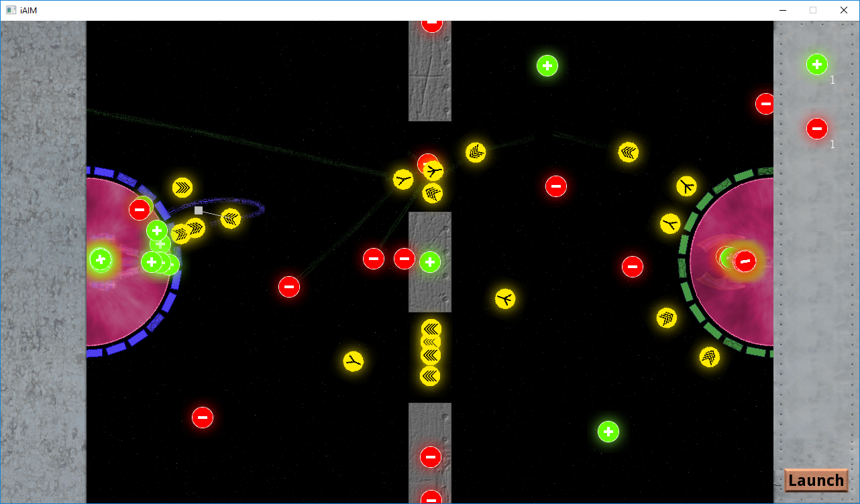This screenshot has width=860, height=504.
Task: Click the red minus charge touching the inventory panel edge
Action: pyautogui.click(x=765, y=104)
